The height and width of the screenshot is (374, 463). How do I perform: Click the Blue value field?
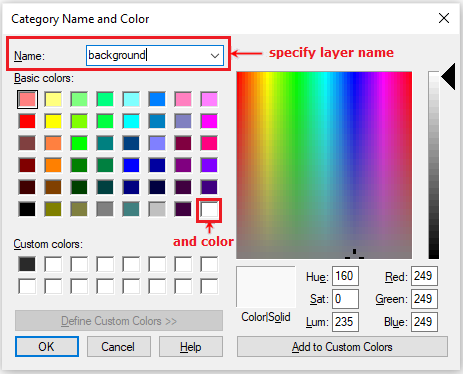coord(424,322)
